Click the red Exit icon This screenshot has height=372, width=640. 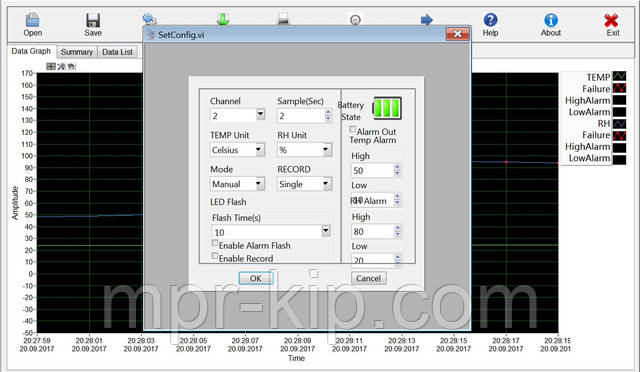pos(611,20)
